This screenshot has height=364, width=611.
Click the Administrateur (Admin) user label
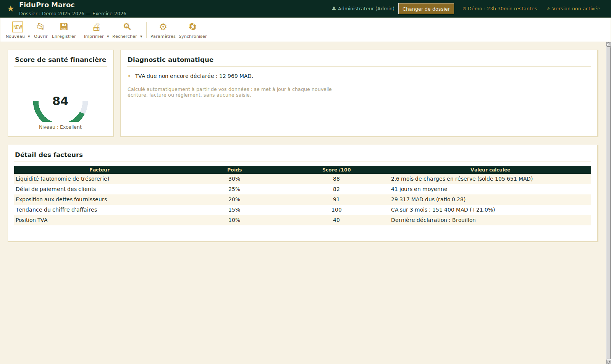click(x=363, y=8)
